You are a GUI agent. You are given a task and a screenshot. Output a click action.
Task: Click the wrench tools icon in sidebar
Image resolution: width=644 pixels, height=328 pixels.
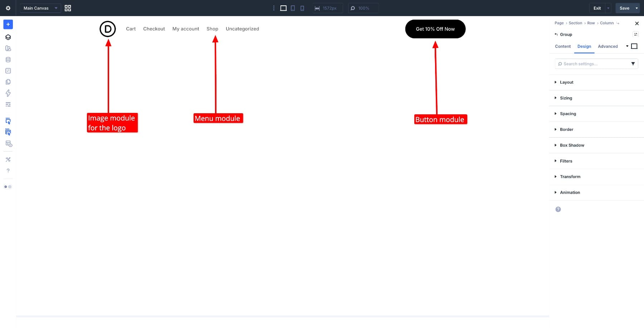(x=8, y=159)
